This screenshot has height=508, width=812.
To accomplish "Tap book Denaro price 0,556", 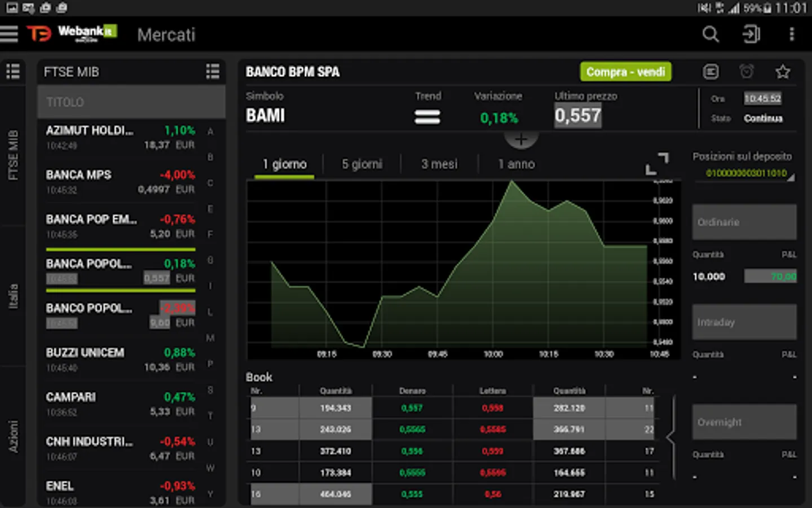I will [412, 451].
